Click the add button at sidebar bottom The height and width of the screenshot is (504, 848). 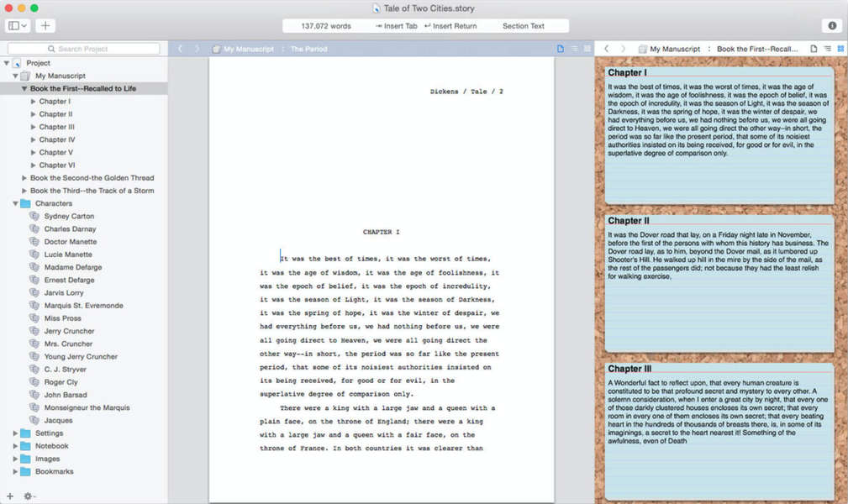[10, 496]
